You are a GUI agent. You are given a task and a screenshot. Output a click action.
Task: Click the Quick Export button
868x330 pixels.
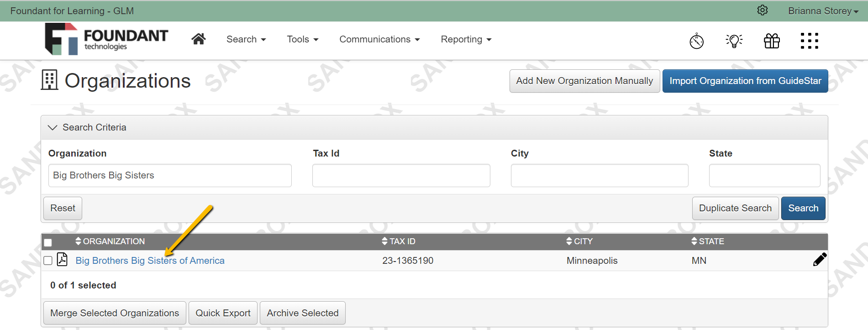tap(223, 313)
